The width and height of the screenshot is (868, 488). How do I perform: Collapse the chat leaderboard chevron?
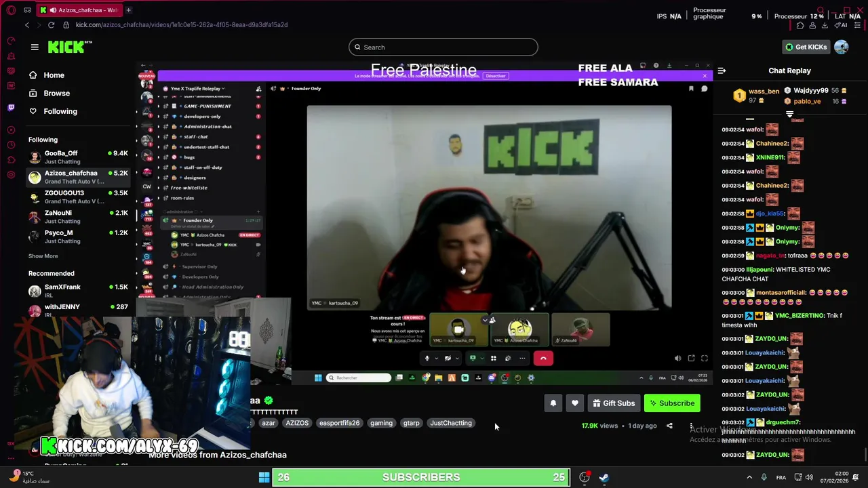[x=789, y=114]
